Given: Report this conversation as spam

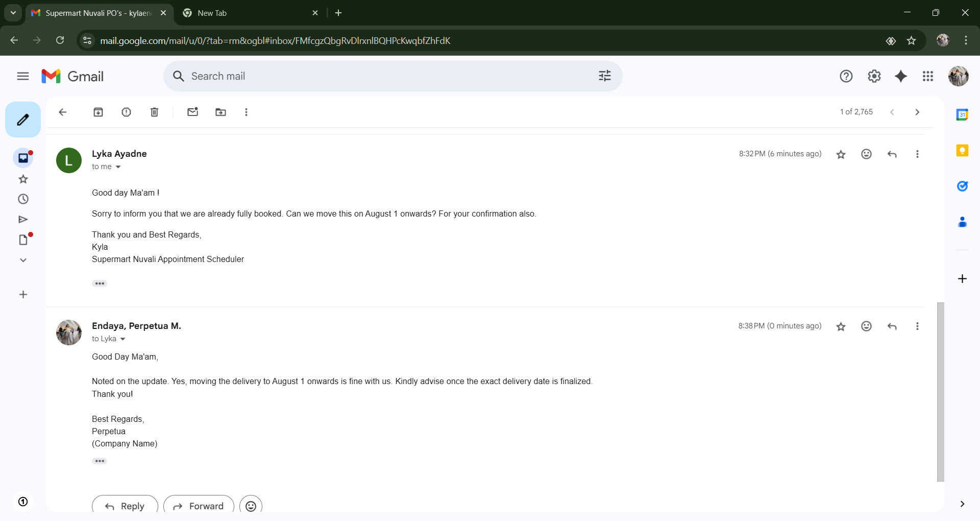Looking at the screenshot, I should pyautogui.click(x=127, y=112).
